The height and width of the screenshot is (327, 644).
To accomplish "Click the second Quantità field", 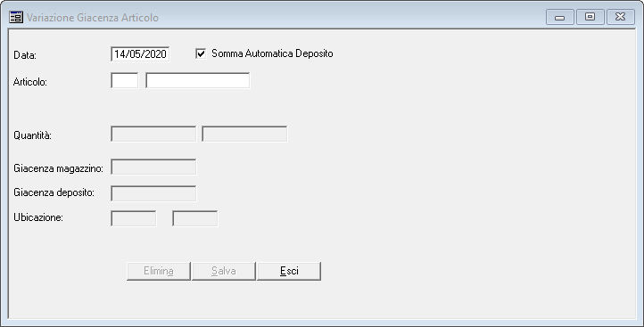I will [x=244, y=135].
